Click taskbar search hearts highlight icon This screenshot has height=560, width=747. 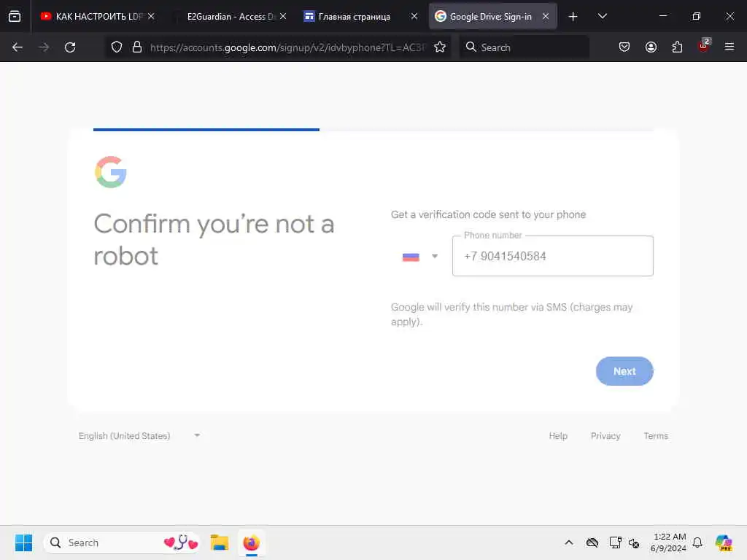(x=181, y=542)
